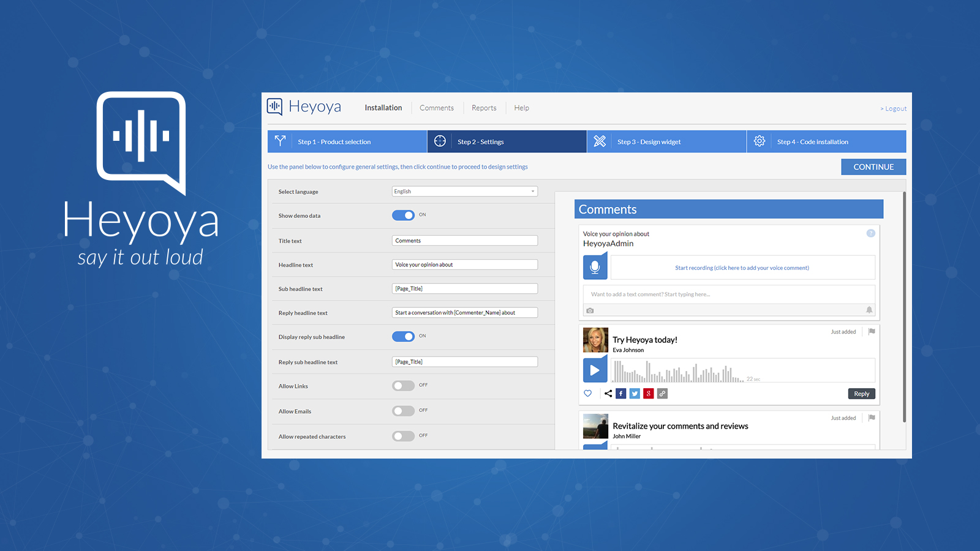Open the Reports menu item

tap(484, 108)
